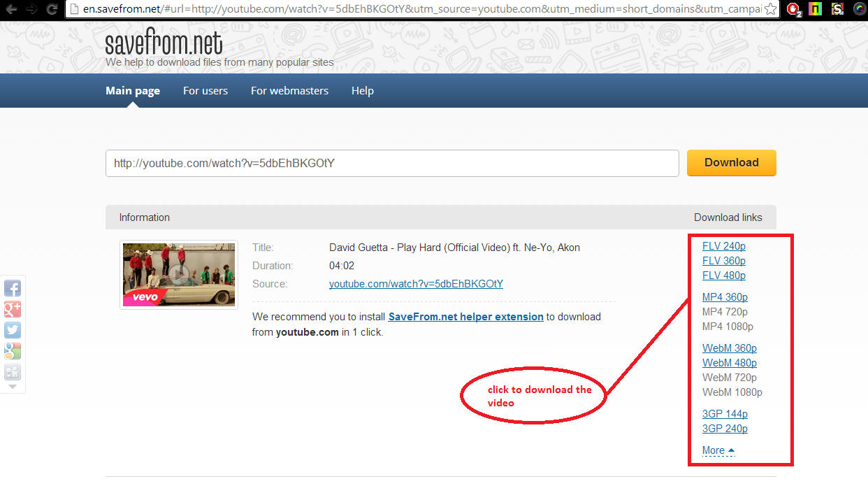Click the browser forward arrow

(31, 10)
